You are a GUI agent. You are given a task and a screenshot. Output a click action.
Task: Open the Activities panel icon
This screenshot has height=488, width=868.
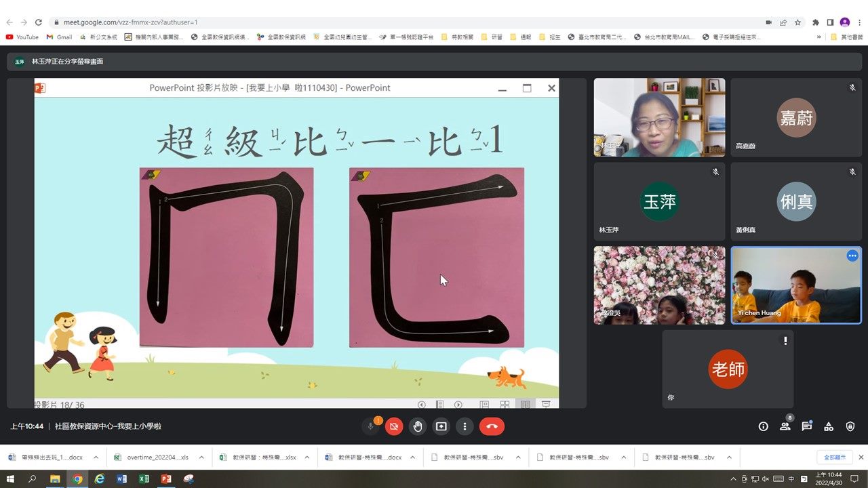[828, 426]
